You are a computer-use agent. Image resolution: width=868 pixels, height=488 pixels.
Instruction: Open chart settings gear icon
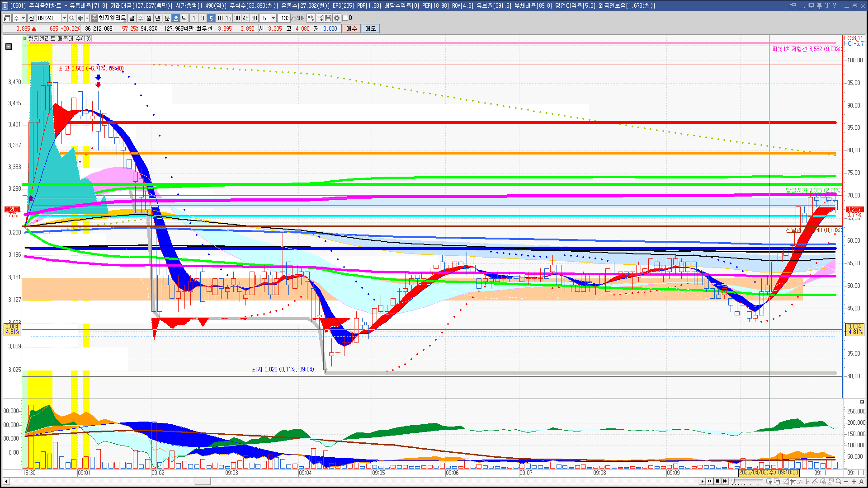click(x=337, y=18)
